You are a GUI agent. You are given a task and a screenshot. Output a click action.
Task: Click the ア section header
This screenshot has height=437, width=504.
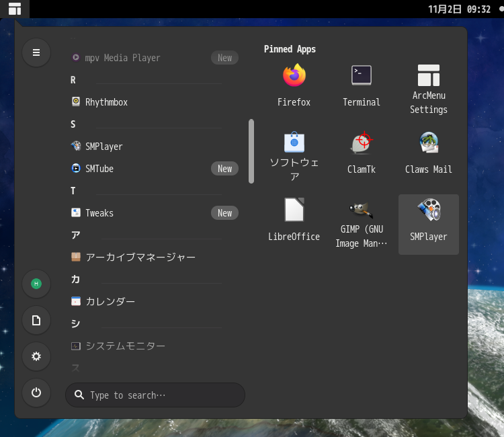(75, 235)
